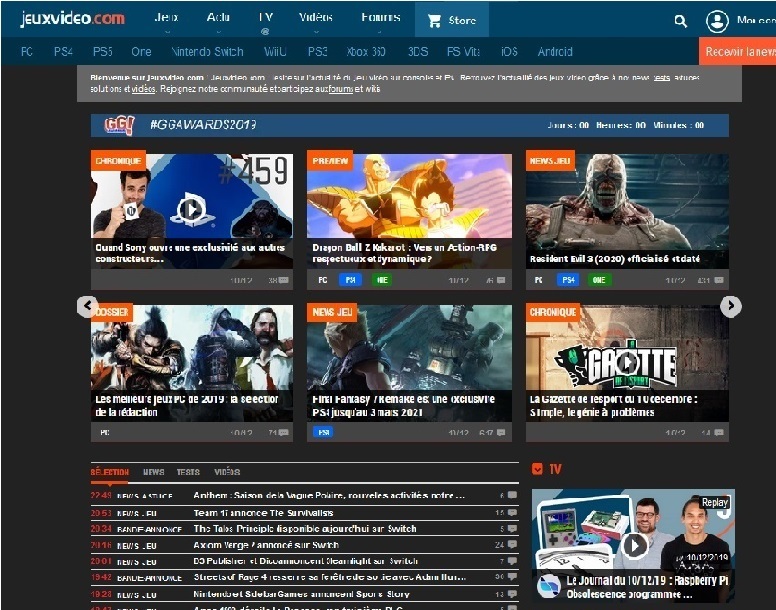Click comment icon on Streets of Rage 4 row
This screenshot has width=776, height=610.
click(512, 576)
